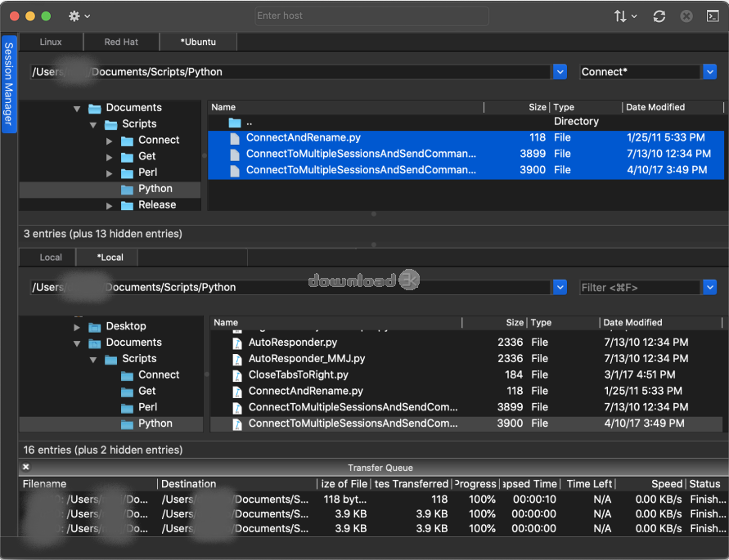Launch the terminal session icon in the toolbar

(x=713, y=16)
